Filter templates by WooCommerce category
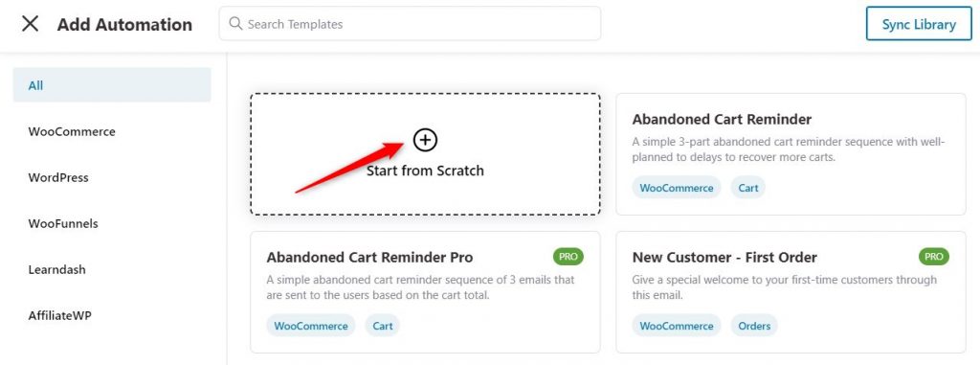 [x=72, y=131]
